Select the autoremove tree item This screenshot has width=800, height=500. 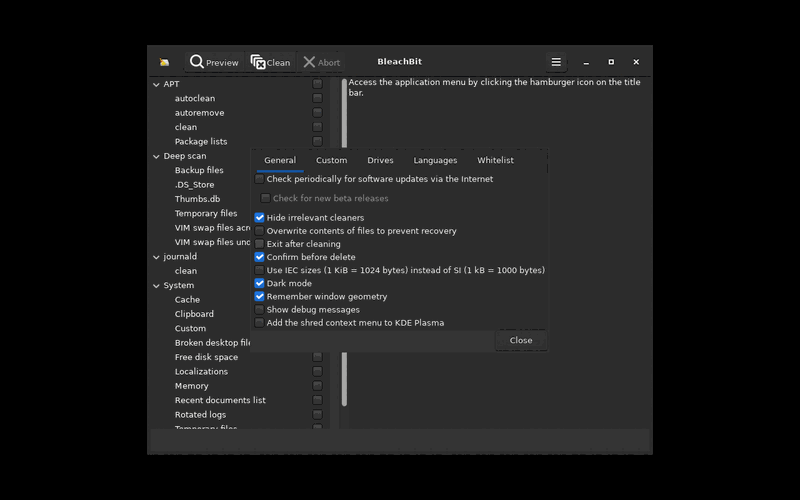point(199,113)
